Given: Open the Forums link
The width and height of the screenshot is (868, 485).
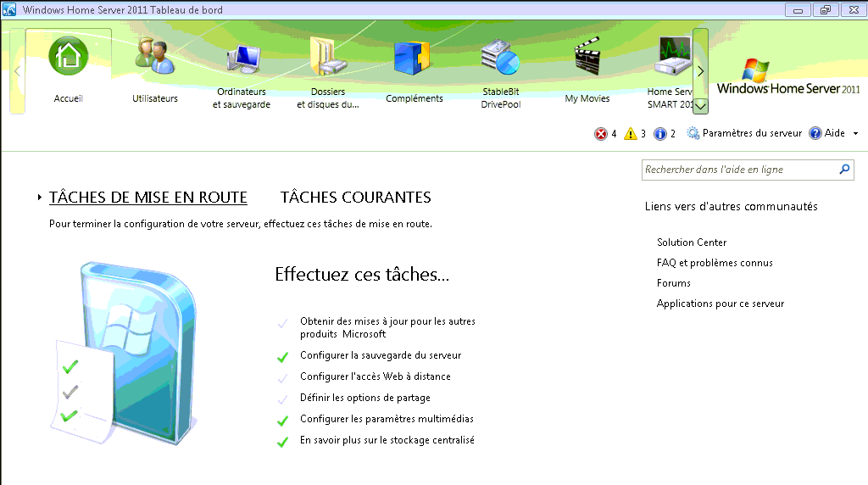Looking at the screenshot, I should point(674,283).
